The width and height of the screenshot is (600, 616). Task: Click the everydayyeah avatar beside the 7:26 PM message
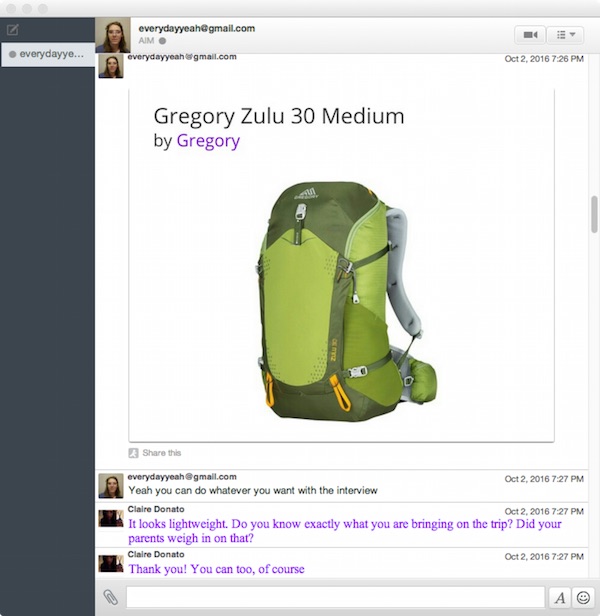[x=111, y=66]
